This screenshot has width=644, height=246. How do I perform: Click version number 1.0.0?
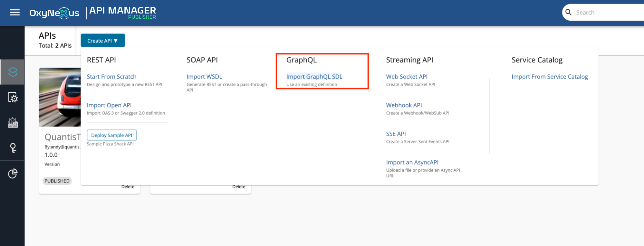pos(51,155)
